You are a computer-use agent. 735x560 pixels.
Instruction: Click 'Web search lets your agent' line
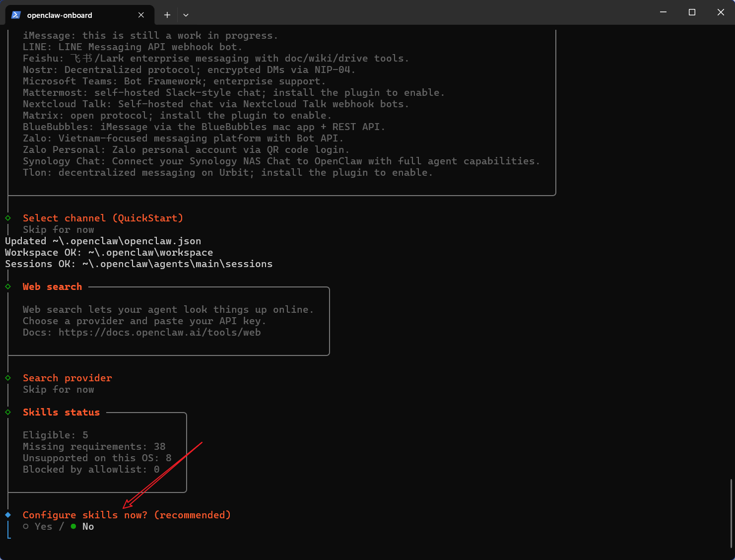(x=168, y=310)
